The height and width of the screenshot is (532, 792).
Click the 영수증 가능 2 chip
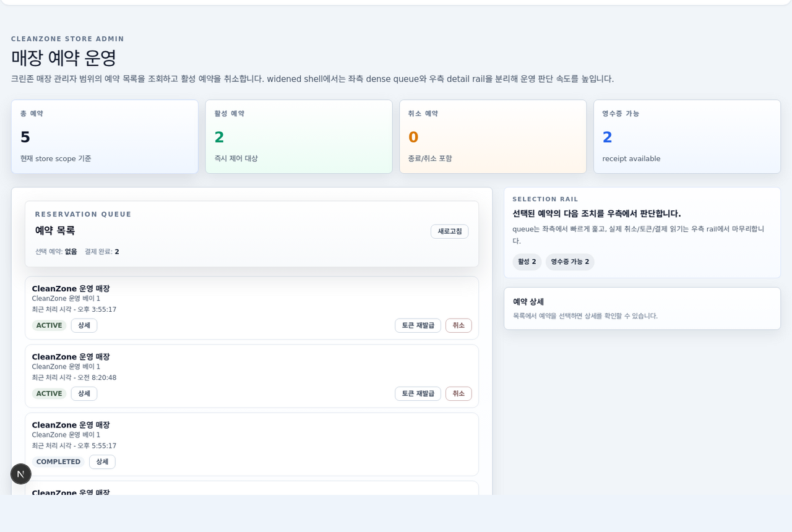570,262
